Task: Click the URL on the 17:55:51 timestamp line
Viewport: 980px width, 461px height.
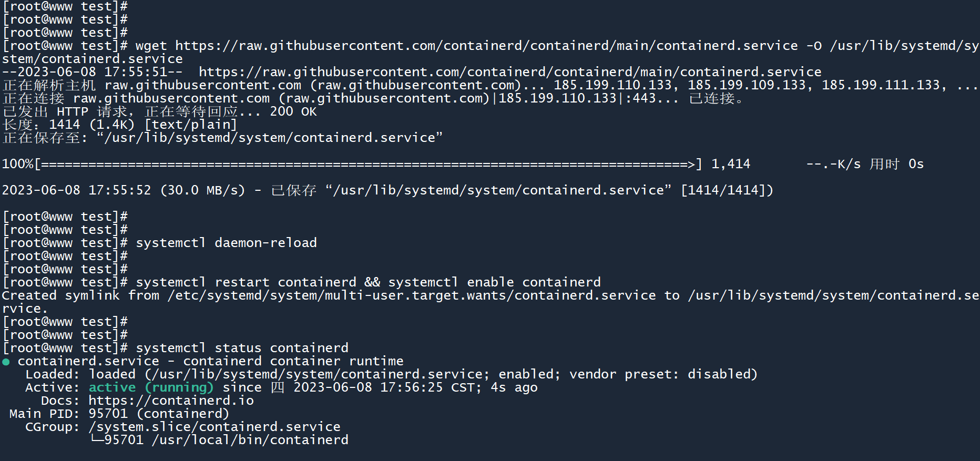Action: (x=509, y=72)
